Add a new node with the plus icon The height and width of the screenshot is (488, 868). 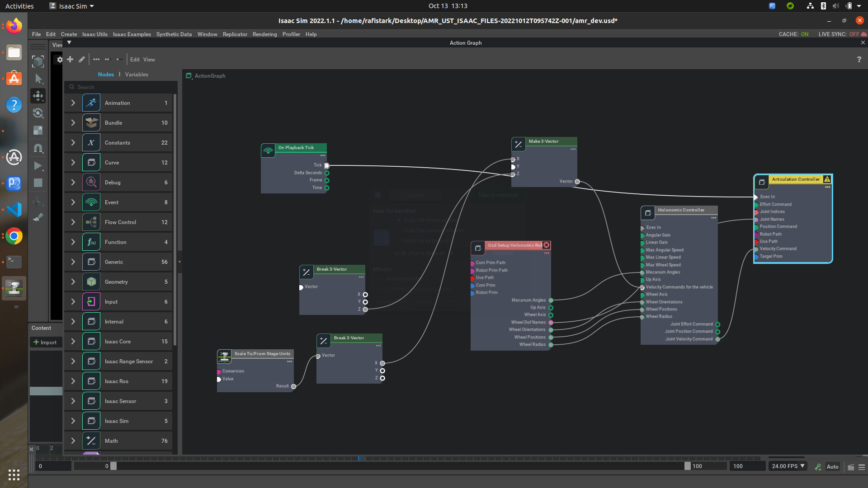click(70, 59)
